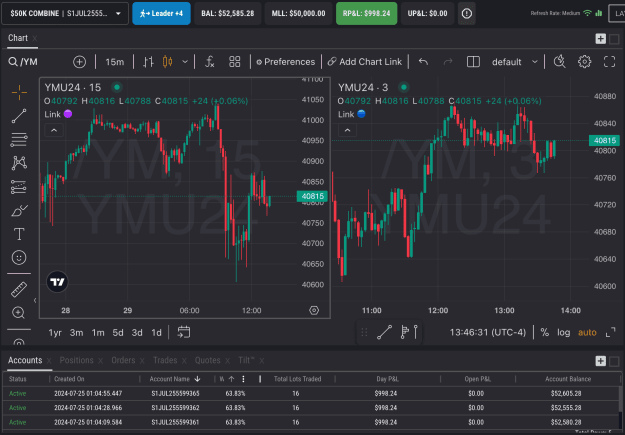625x435 pixels.
Task: Redo the last chart action
Action: click(448, 62)
